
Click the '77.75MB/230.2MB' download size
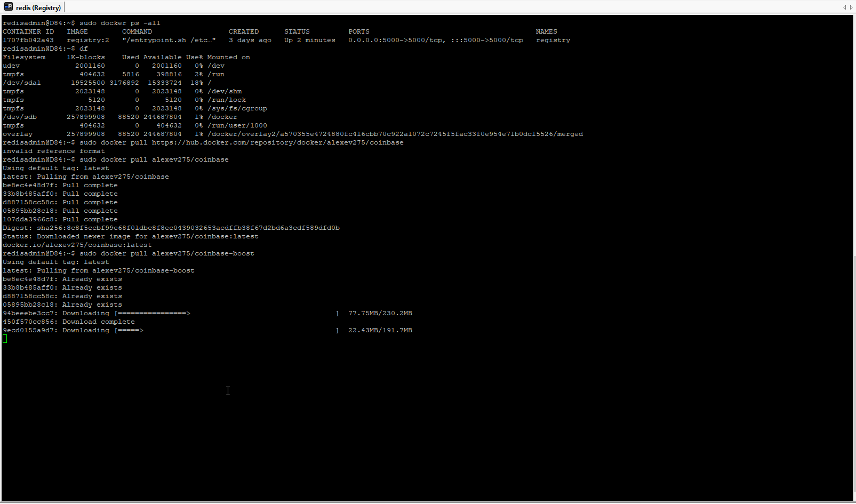tap(380, 313)
